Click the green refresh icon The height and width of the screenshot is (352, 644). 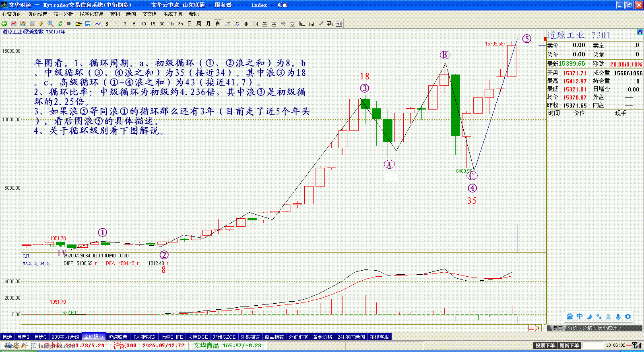60,24
